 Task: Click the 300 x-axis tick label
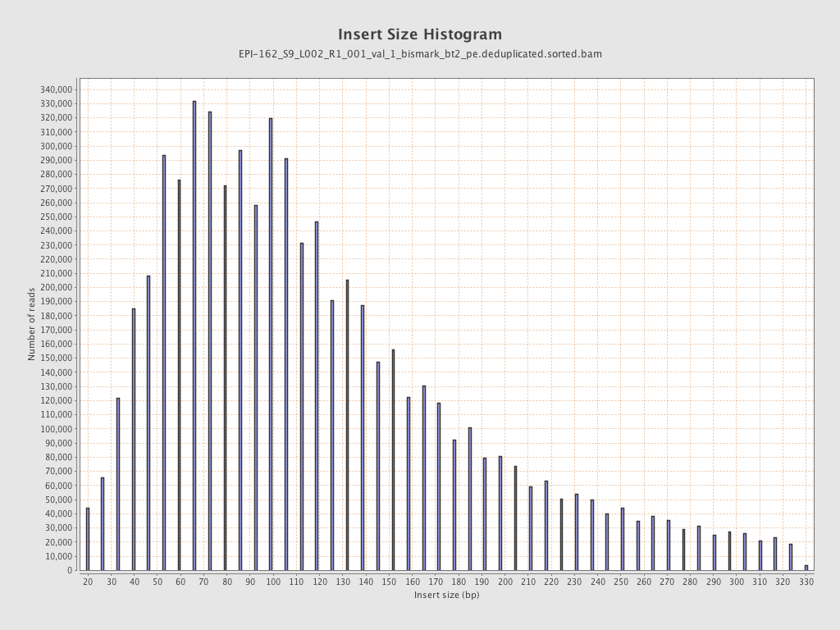point(736,582)
